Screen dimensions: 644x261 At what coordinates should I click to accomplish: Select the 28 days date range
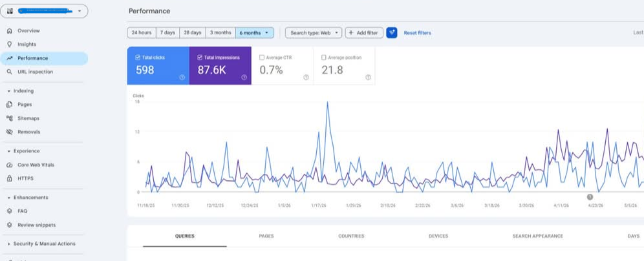click(x=192, y=33)
